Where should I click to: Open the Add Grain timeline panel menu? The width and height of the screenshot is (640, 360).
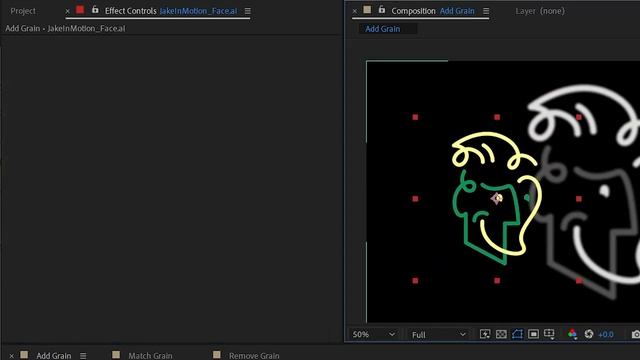(x=83, y=356)
